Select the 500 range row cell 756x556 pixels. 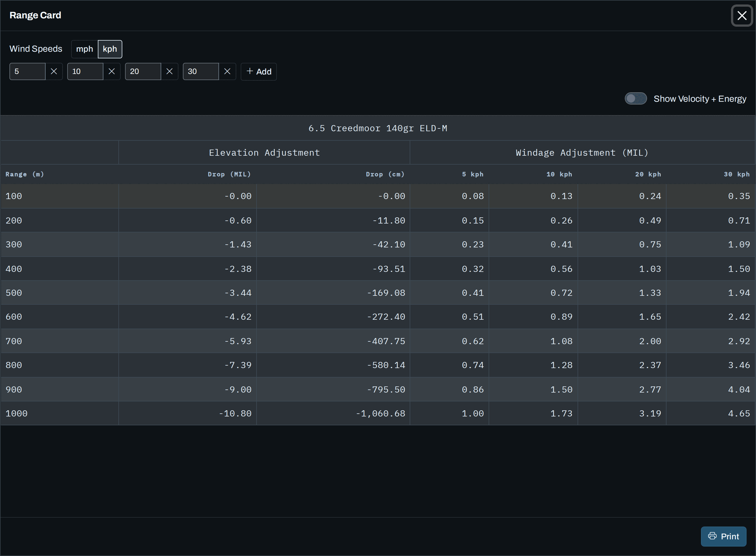(x=60, y=293)
